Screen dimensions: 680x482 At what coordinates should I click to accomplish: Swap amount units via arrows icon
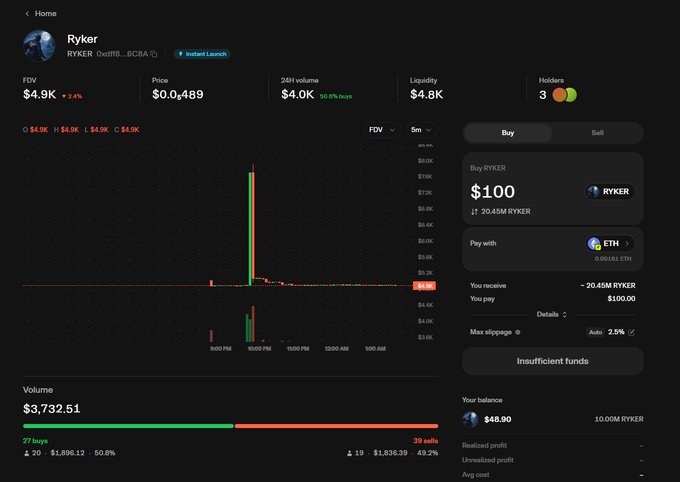474,212
